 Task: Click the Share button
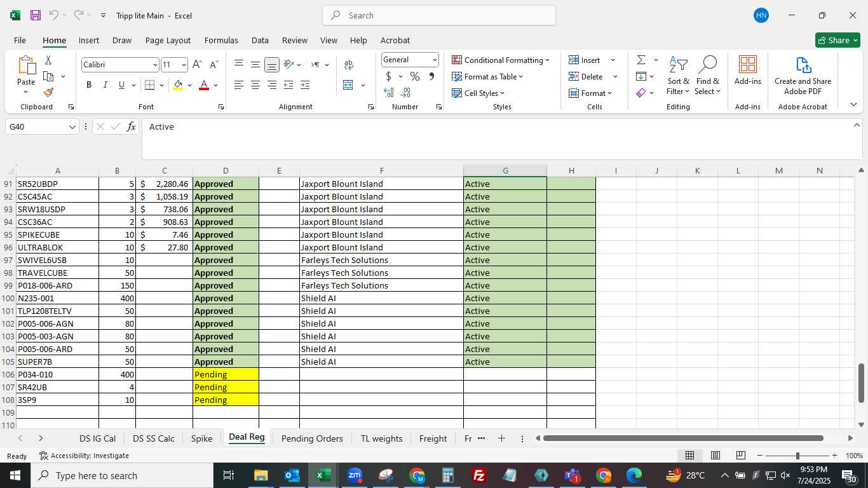tap(837, 40)
